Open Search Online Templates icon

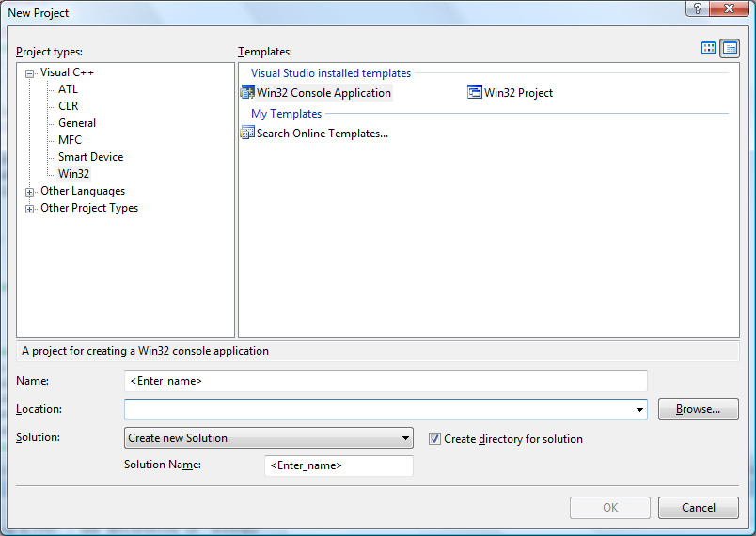[x=247, y=133]
